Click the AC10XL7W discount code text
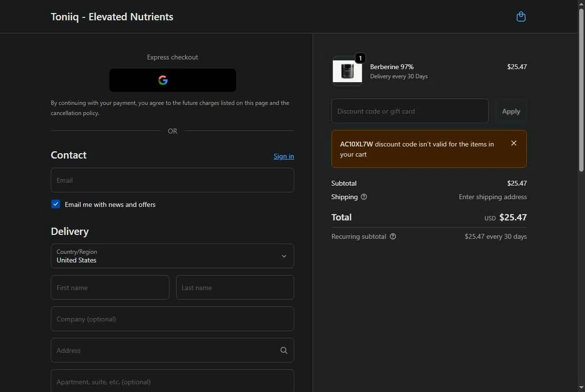585x392 pixels. coord(357,144)
